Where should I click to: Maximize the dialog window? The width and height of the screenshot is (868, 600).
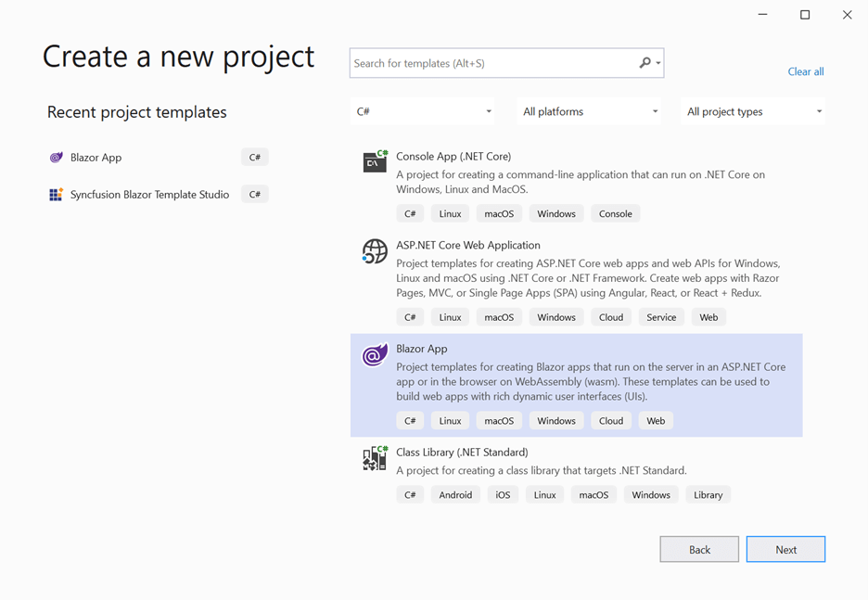pyautogui.click(x=805, y=15)
